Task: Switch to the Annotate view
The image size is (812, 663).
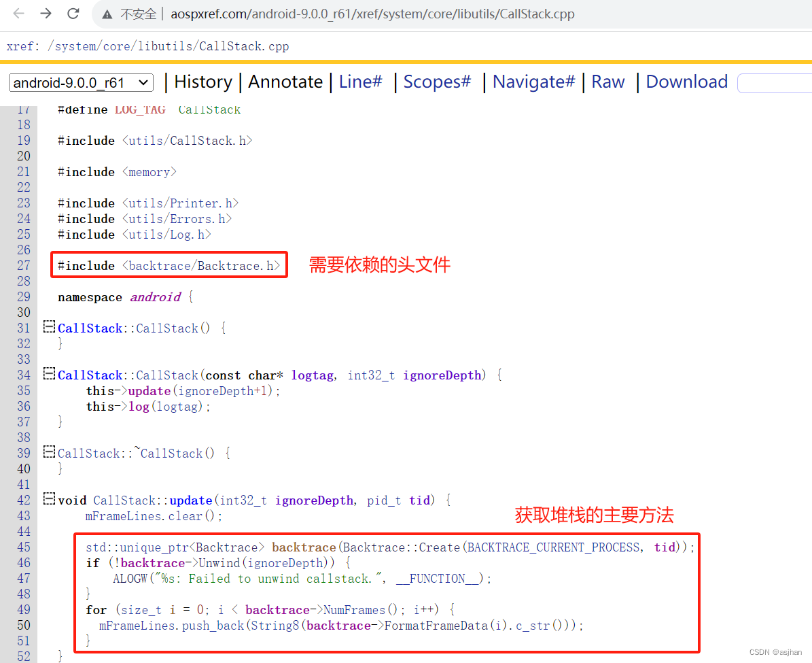Action: (x=285, y=82)
